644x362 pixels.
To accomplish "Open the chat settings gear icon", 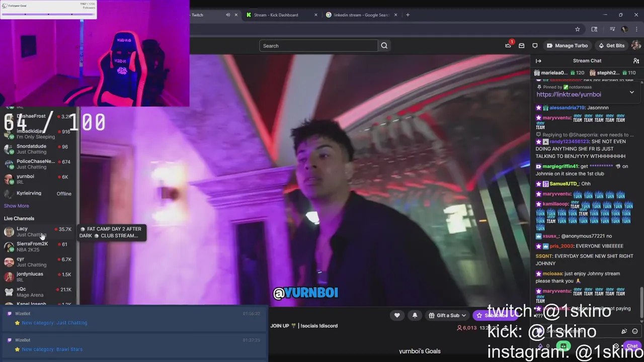I will tap(616, 346).
